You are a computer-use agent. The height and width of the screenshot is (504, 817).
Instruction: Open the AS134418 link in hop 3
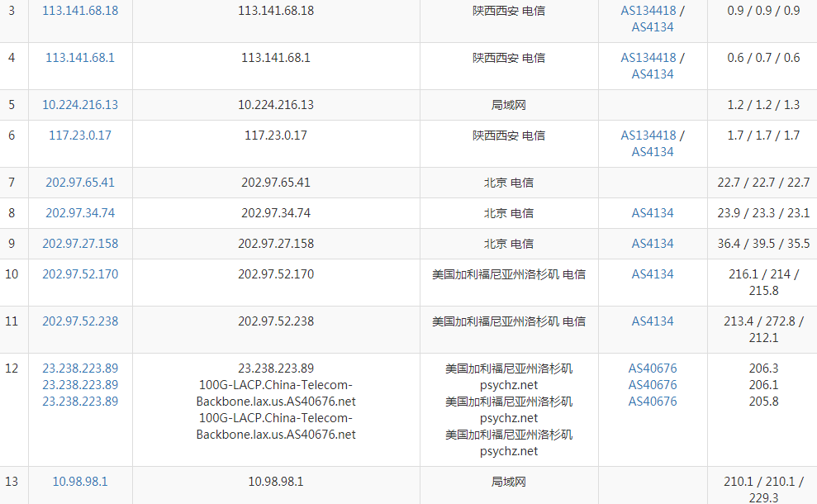pos(648,11)
